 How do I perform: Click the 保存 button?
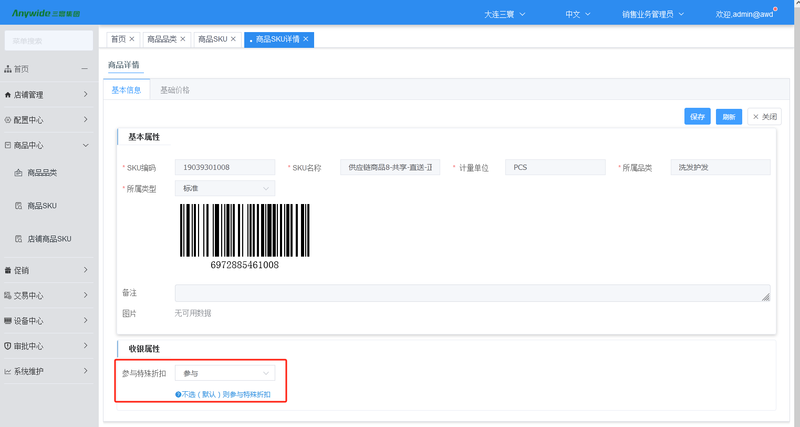pos(697,117)
